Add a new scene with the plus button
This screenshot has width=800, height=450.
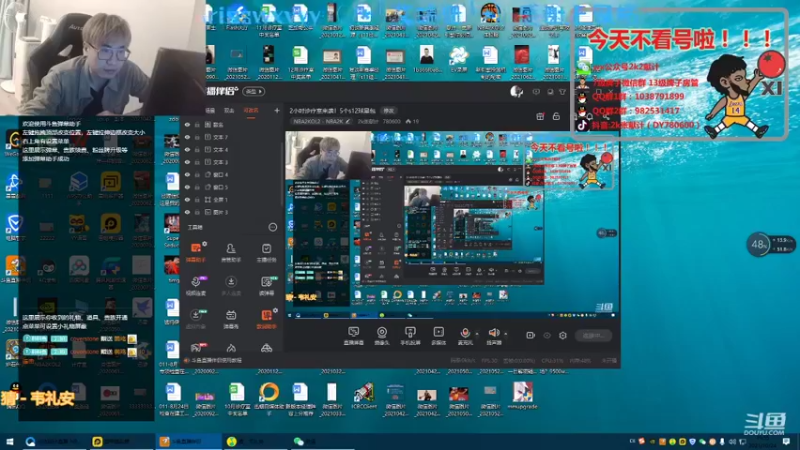pyautogui.click(x=277, y=110)
